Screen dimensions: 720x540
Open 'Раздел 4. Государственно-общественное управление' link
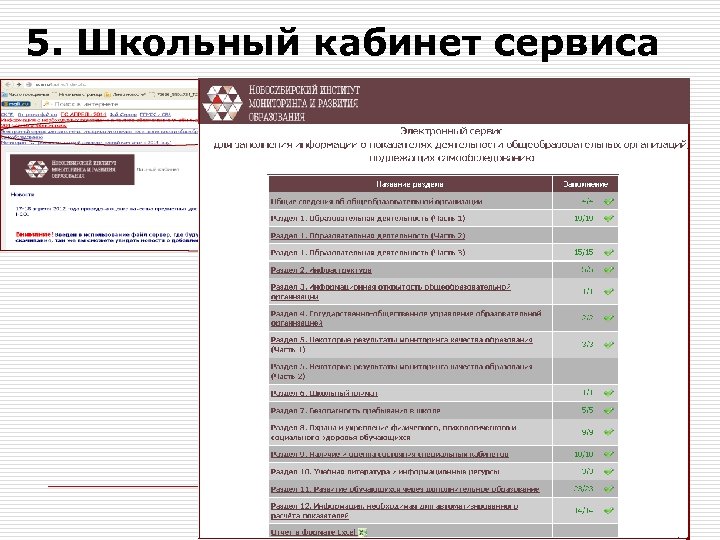(x=405, y=318)
